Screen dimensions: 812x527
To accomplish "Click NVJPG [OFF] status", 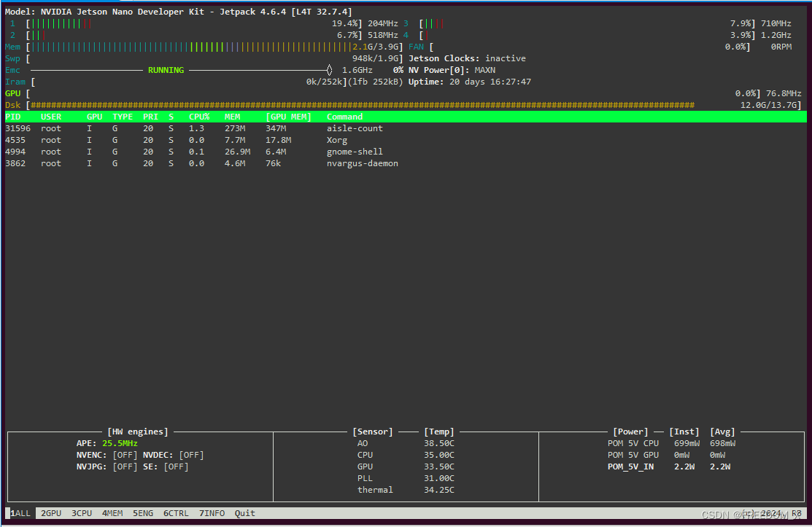I will tap(125, 467).
